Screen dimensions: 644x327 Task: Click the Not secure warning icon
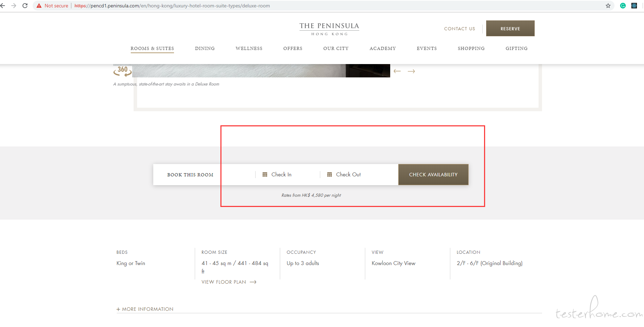39,6
